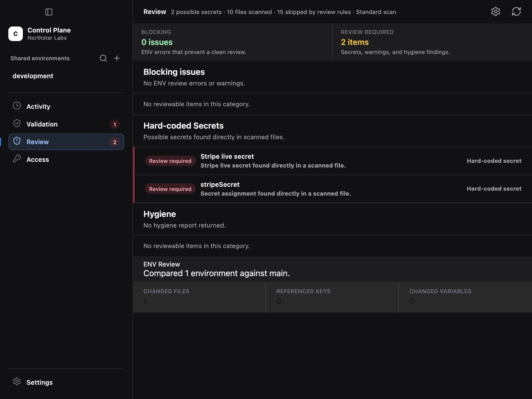Click Hard-coded secret label on Stripe live secret row
Image resolution: width=532 pixels, height=399 pixels.
point(494,161)
